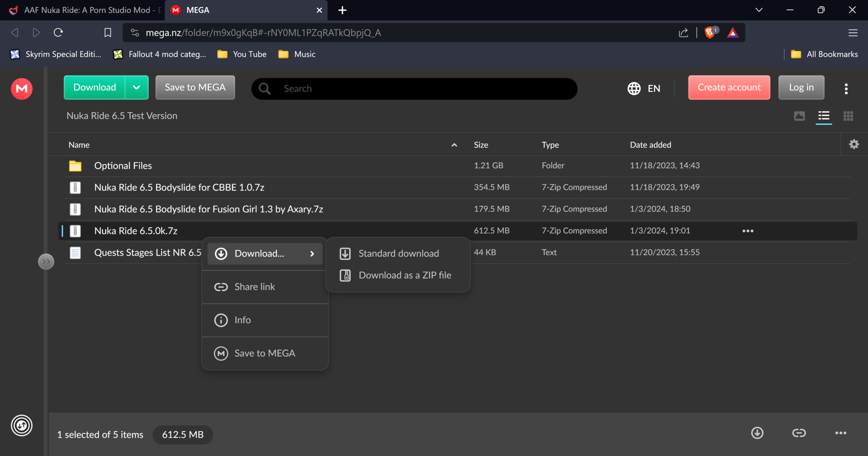Viewport: 868px width, 456px height.
Task: Close the MEGA browser tab
Action: coord(319,10)
